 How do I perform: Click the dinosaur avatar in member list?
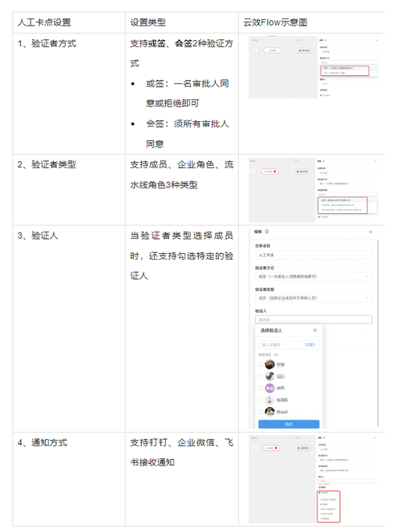coord(269,377)
